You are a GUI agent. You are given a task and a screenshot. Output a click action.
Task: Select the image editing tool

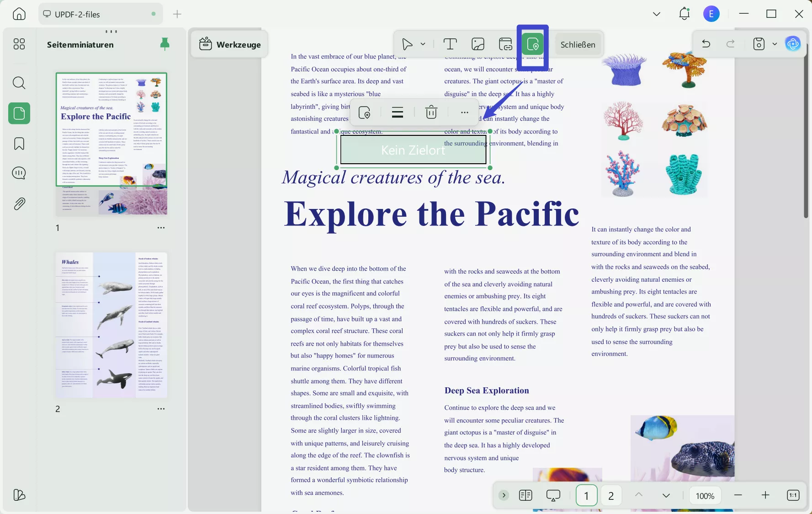(478, 44)
